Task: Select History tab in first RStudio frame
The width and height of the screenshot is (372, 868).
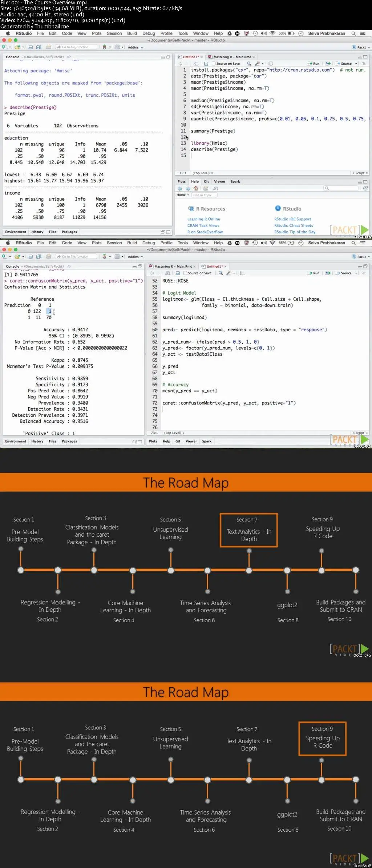Action: pos(37,232)
